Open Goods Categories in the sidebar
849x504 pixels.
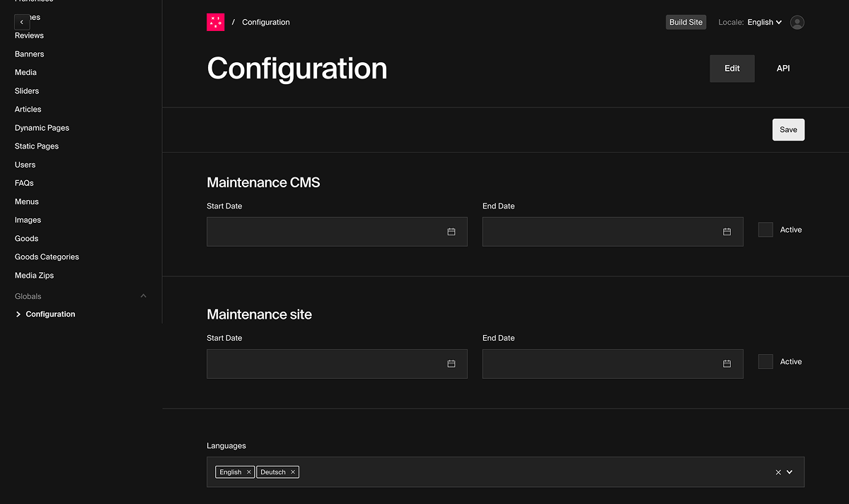[47, 257]
